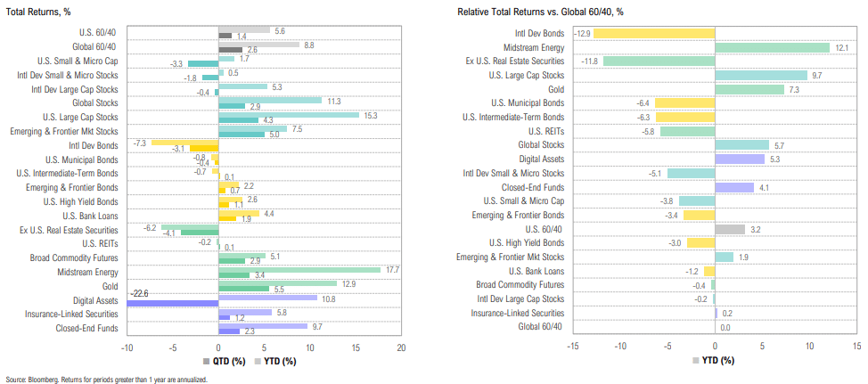Click the U.S. Large Cap Stocks 15.3 bar
This screenshot has height=384, width=868.
289,115
